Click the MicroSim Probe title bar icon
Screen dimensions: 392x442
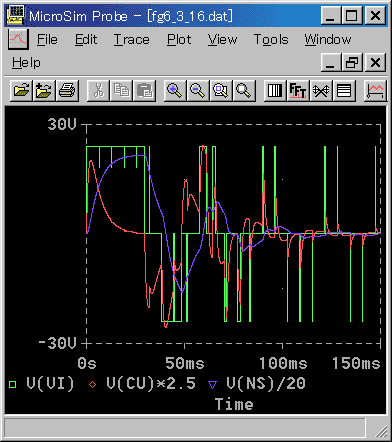pyautogui.click(x=16, y=15)
